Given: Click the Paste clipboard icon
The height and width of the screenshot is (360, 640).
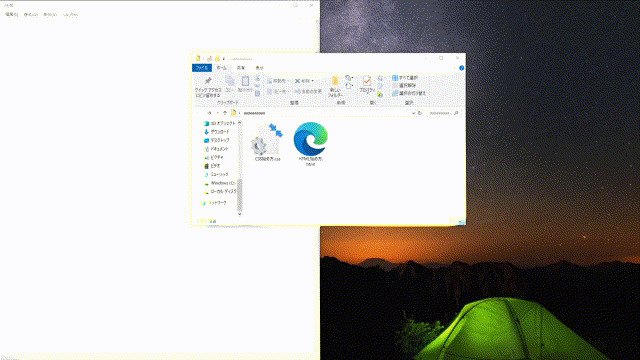Looking at the screenshot, I should click(245, 84).
